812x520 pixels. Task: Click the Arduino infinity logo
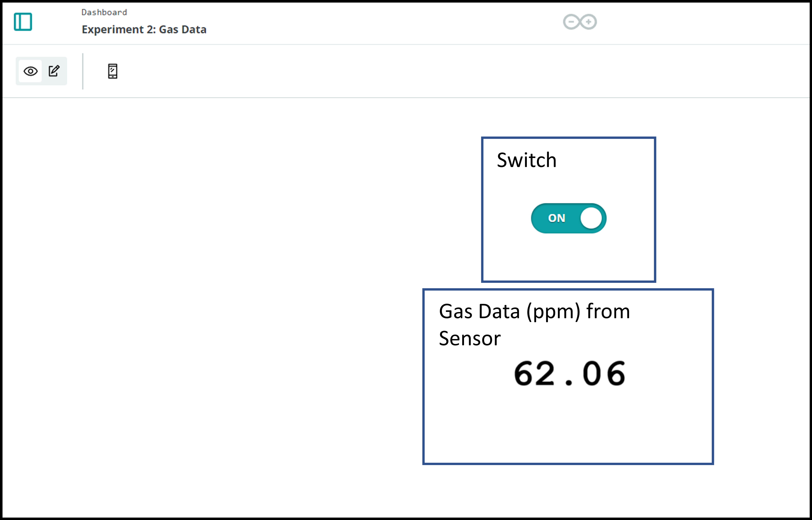[x=580, y=22]
